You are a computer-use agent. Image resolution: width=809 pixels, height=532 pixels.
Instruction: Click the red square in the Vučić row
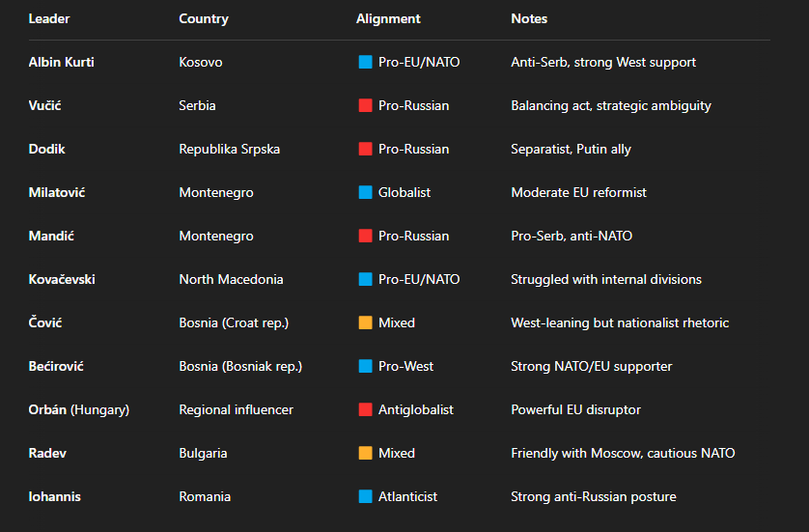(x=365, y=105)
